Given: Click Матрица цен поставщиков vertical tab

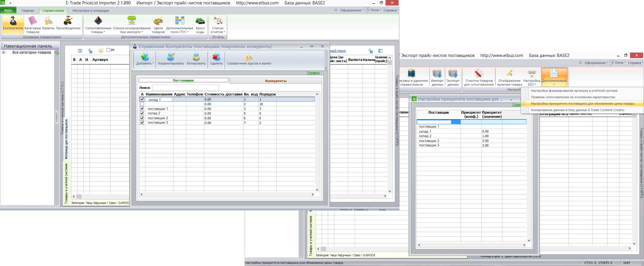Looking at the screenshot, I should 66,139.
